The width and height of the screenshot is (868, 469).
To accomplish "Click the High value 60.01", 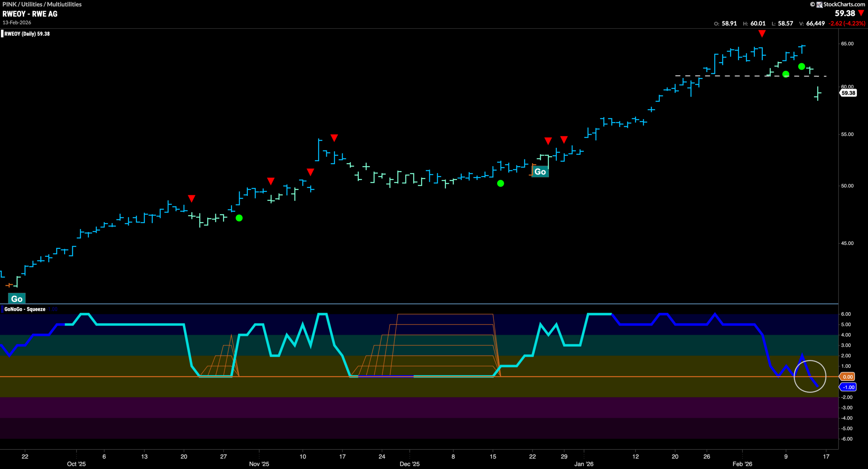I will [x=758, y=23].
